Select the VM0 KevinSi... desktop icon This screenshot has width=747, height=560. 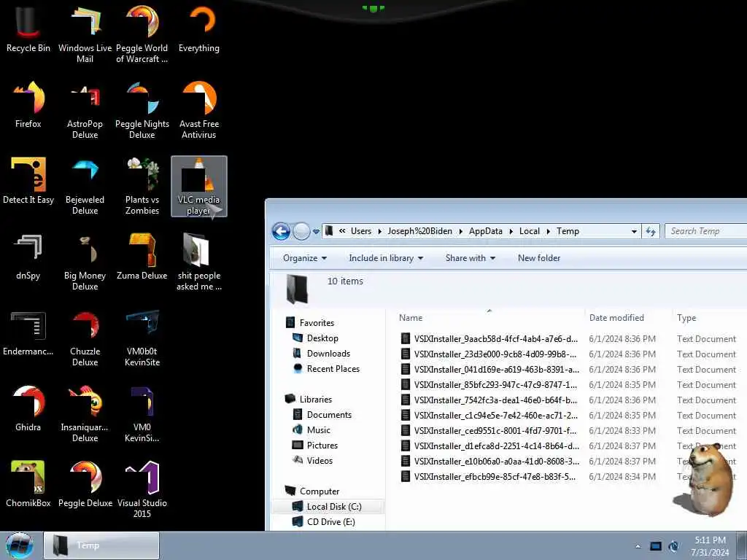[x=142, y=413]
